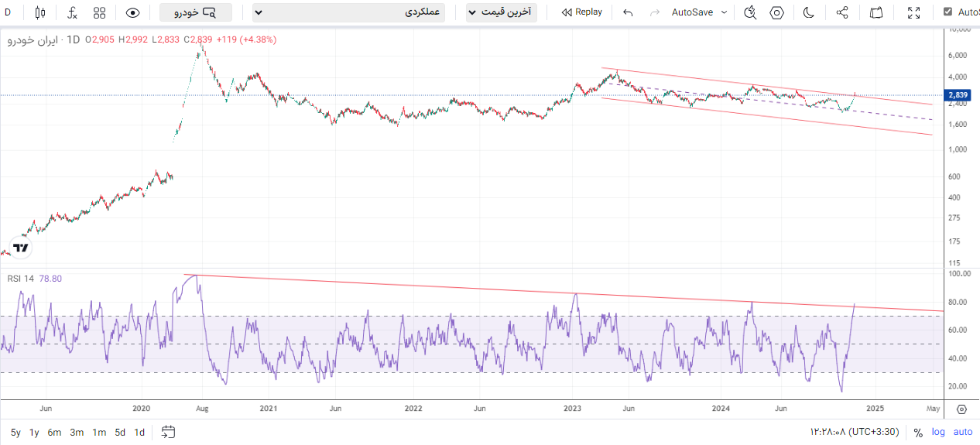980x445 pixels.
Task: Select the 6m time range
Action: pos(54,433)
